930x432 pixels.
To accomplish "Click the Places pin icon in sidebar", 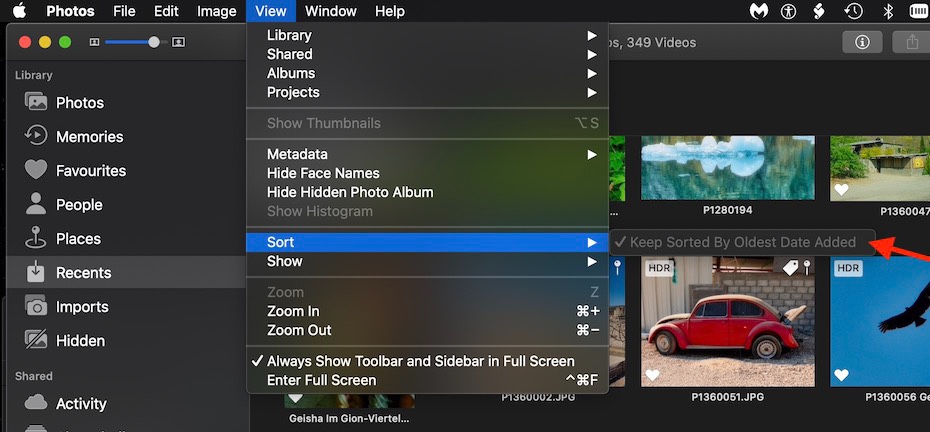I will [36, 237].
